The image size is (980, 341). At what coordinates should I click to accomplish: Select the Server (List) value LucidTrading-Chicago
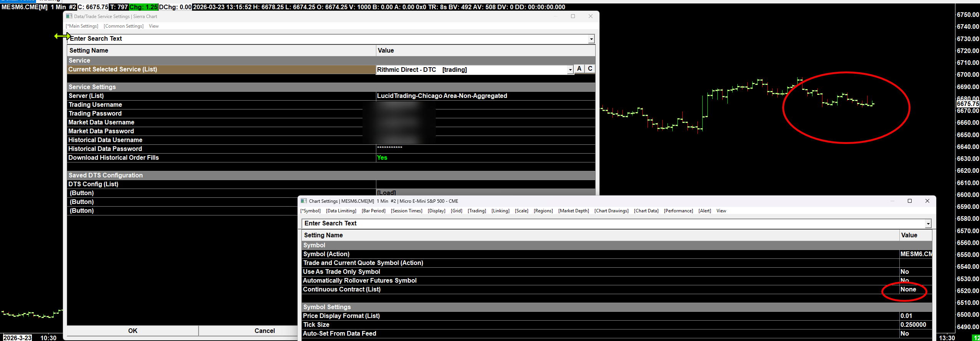(x=442, y=96)
